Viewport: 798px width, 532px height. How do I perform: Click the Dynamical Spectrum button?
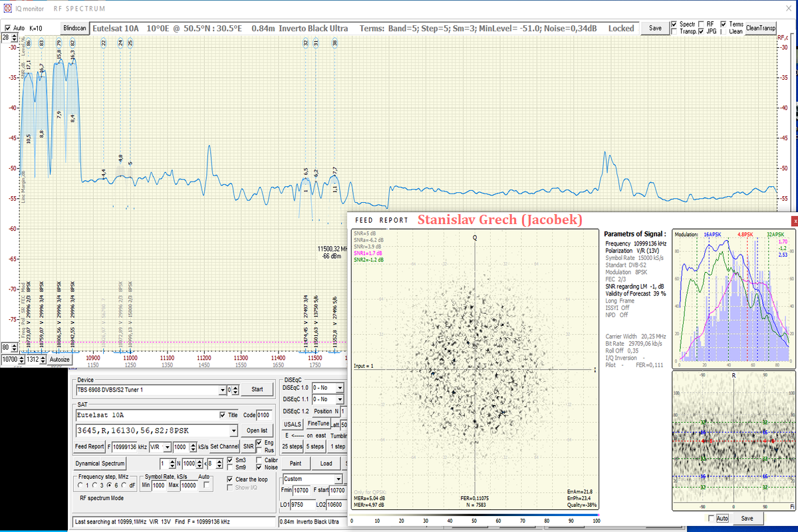pos(100,463)
